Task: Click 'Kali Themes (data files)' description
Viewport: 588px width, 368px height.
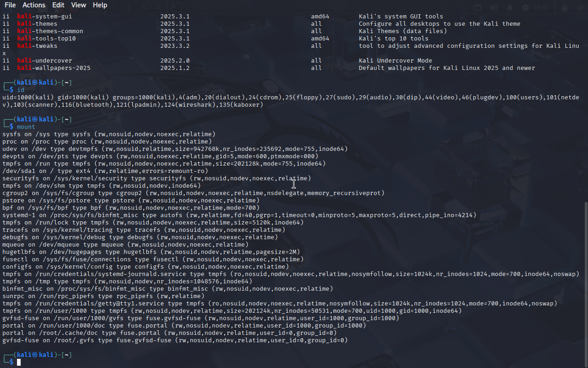Action: [403, 31]
